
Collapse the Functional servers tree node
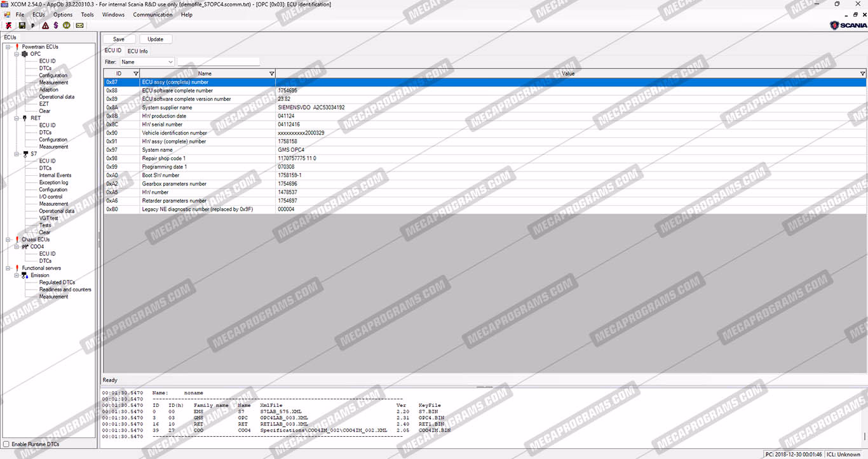pos(8,268)
